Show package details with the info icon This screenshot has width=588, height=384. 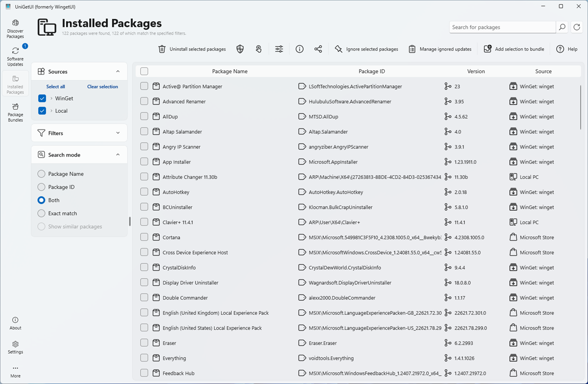(x=299, y=49)
